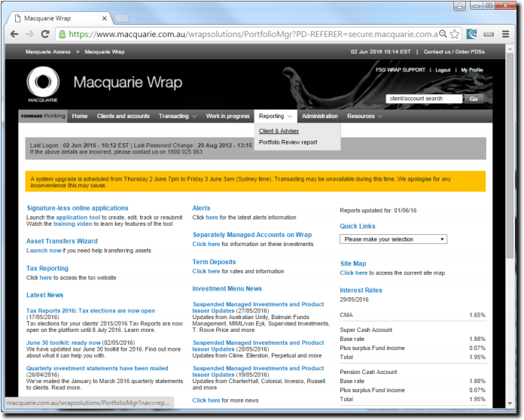Select Portfolio Review report option

click(288, 142)
